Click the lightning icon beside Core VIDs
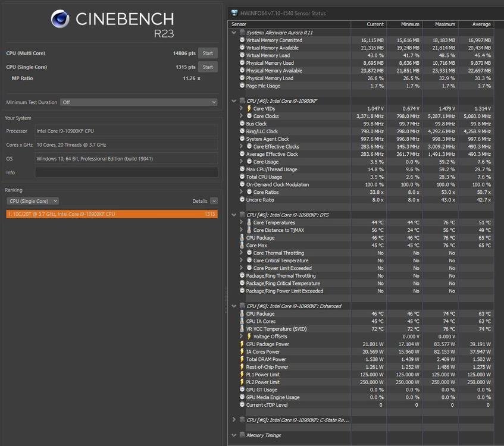 (249, 109)
